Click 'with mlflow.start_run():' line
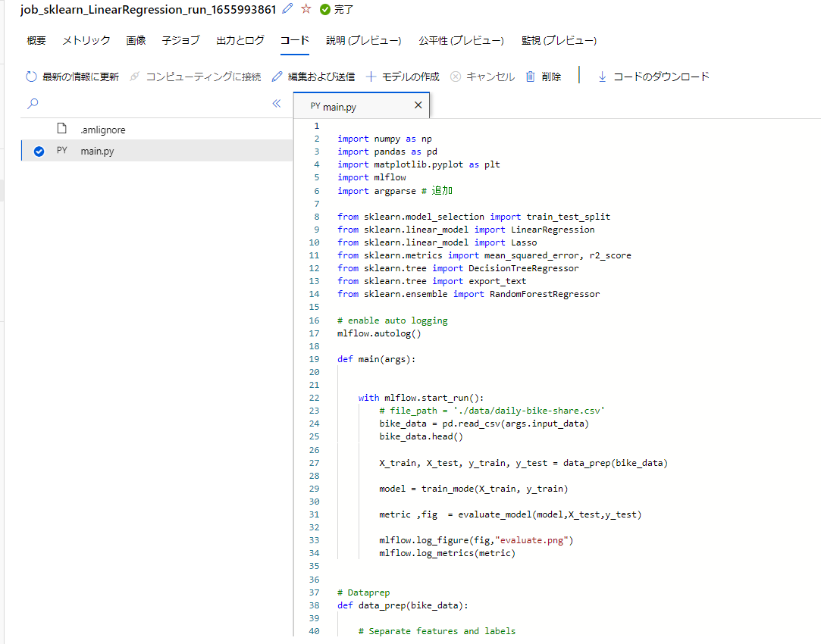The image size is (821, 644). [421, 398]
